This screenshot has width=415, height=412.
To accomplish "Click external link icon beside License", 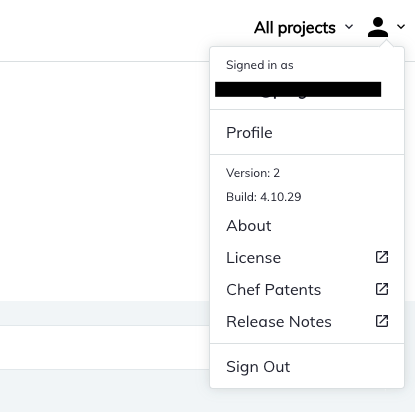I will 382,257.
